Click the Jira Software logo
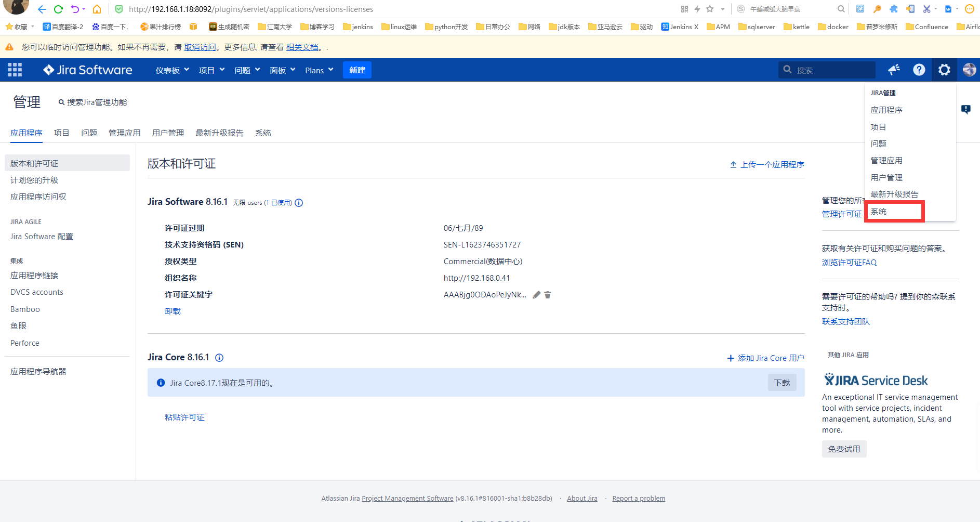Viewport: 980px width, 522px height. [88, 70]
